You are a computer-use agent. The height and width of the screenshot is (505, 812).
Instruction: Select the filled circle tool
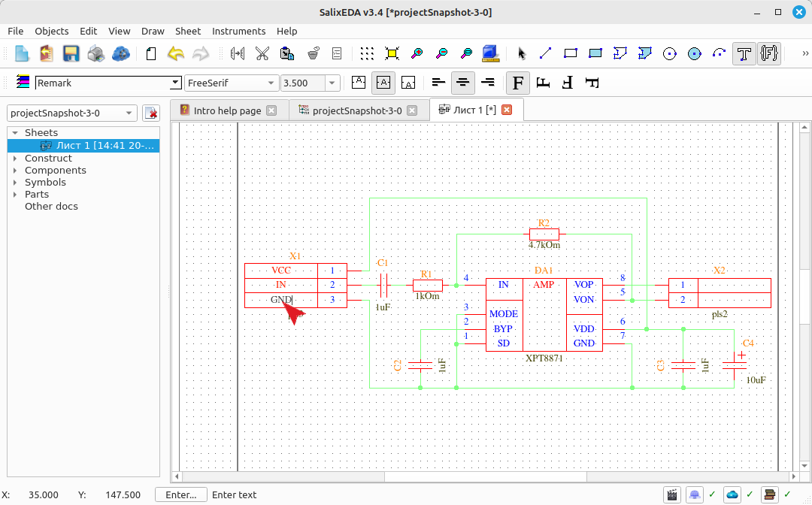click(x=695, y=53)
